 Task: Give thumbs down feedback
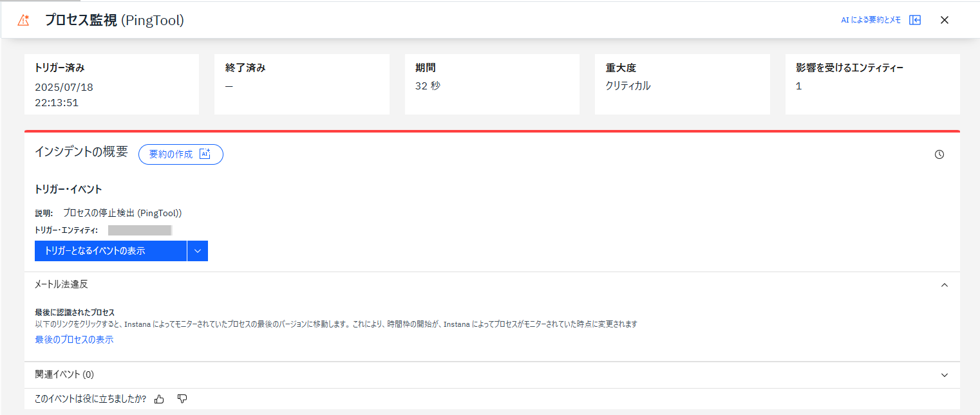182,399
